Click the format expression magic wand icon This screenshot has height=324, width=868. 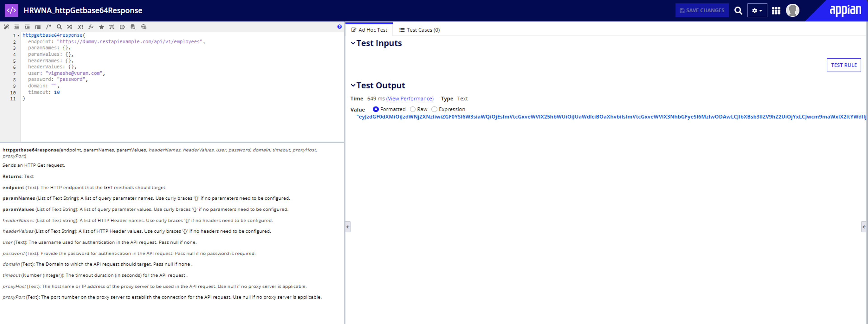tap(6, 27)
